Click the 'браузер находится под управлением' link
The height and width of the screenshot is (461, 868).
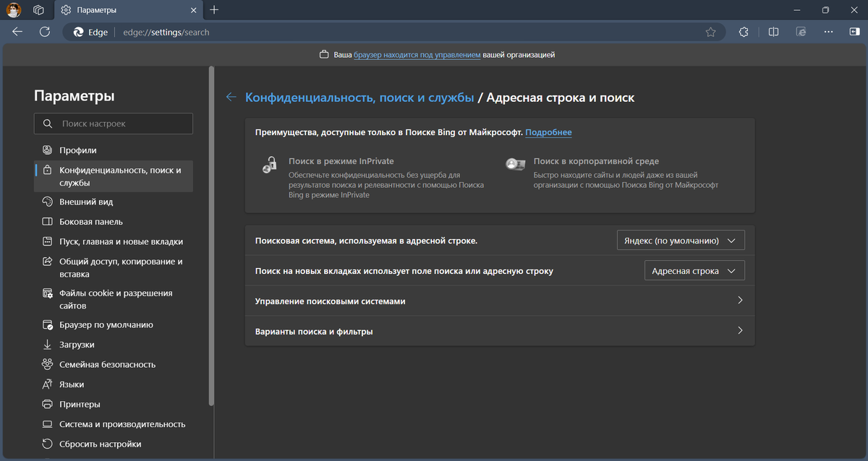tap(417, 54)
